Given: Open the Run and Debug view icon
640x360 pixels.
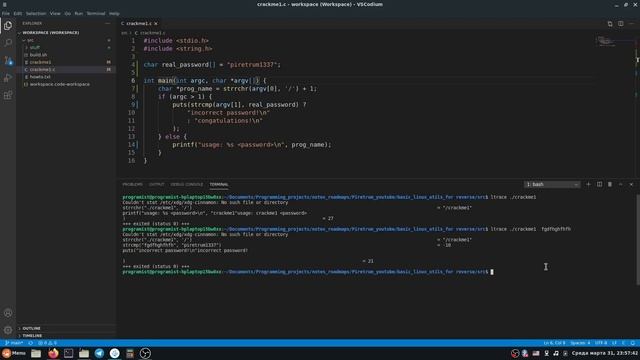Looking at the screenshot, I should [x=8, y=78].
